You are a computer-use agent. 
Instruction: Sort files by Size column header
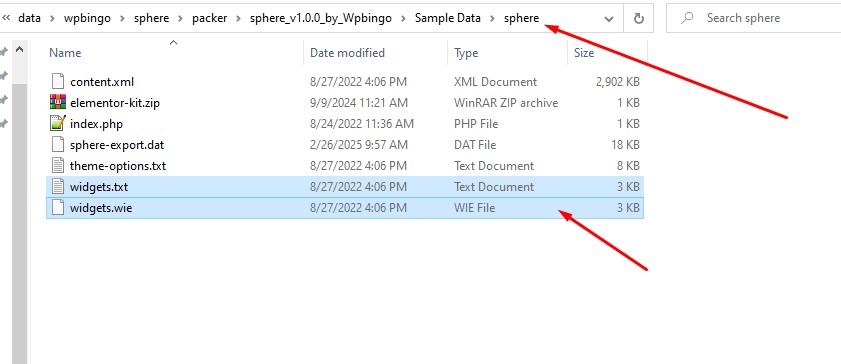coord(584,53)
